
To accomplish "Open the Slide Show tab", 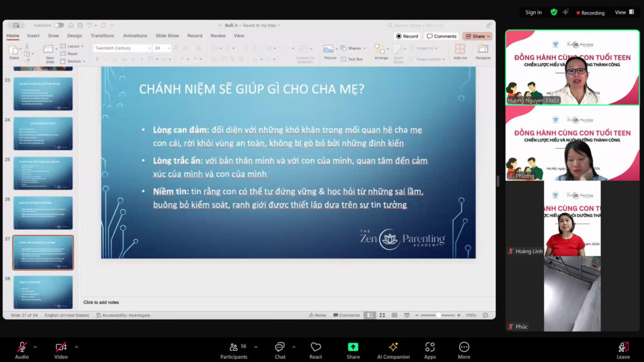I will tap(167, 36).
